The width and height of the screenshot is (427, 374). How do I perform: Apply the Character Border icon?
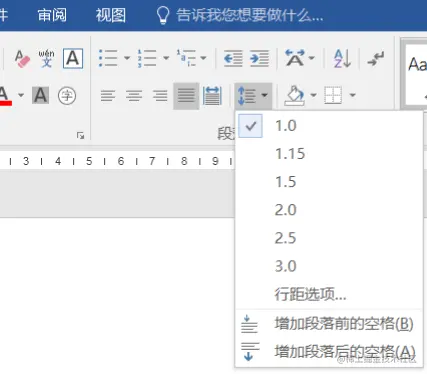coord(73,58)
